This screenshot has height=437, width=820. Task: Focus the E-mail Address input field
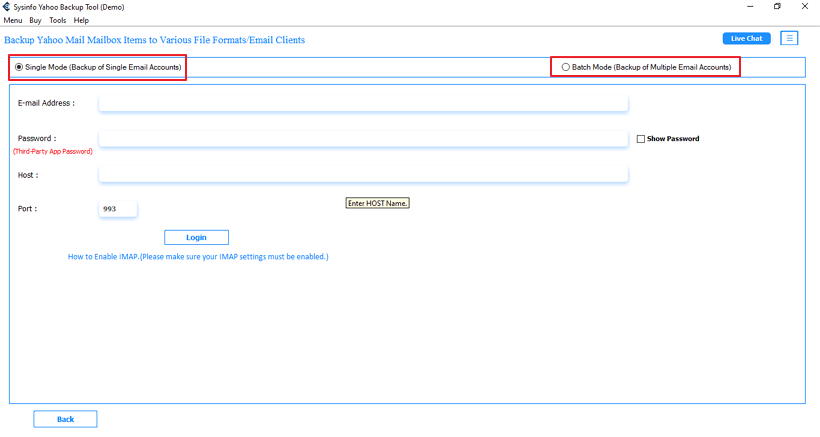pyautogui.click(x=363, y=103)
